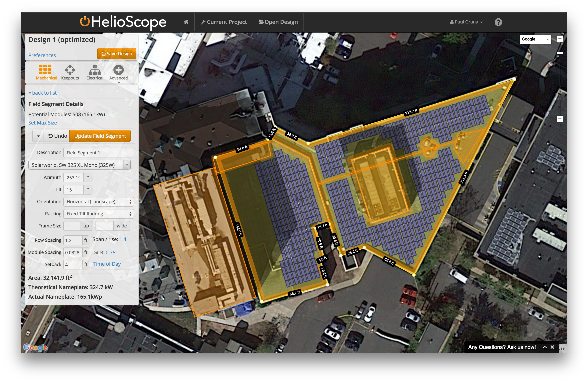Open the Racking type dropdown

pos(98,214)
